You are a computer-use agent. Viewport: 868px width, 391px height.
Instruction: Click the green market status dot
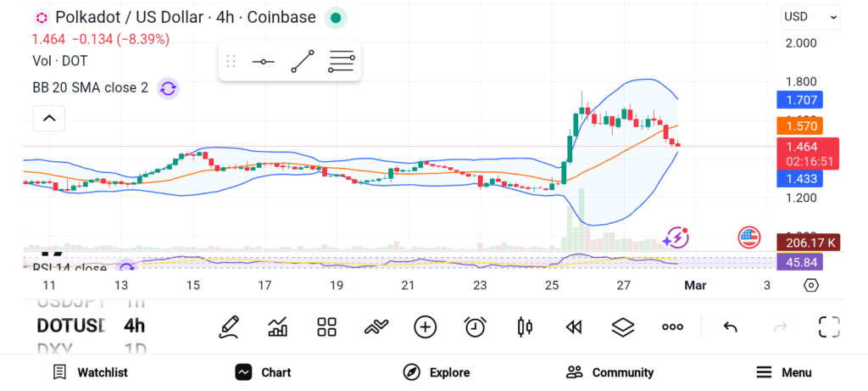tap(336, 18)
